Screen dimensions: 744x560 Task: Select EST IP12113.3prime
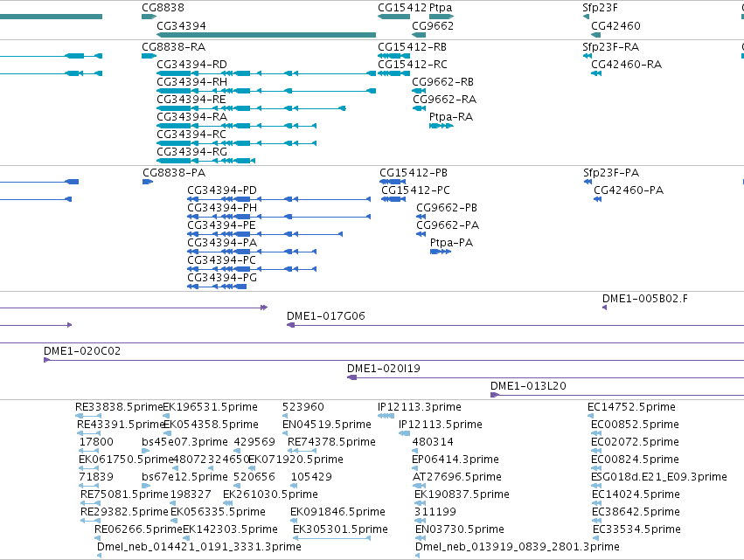420,407
